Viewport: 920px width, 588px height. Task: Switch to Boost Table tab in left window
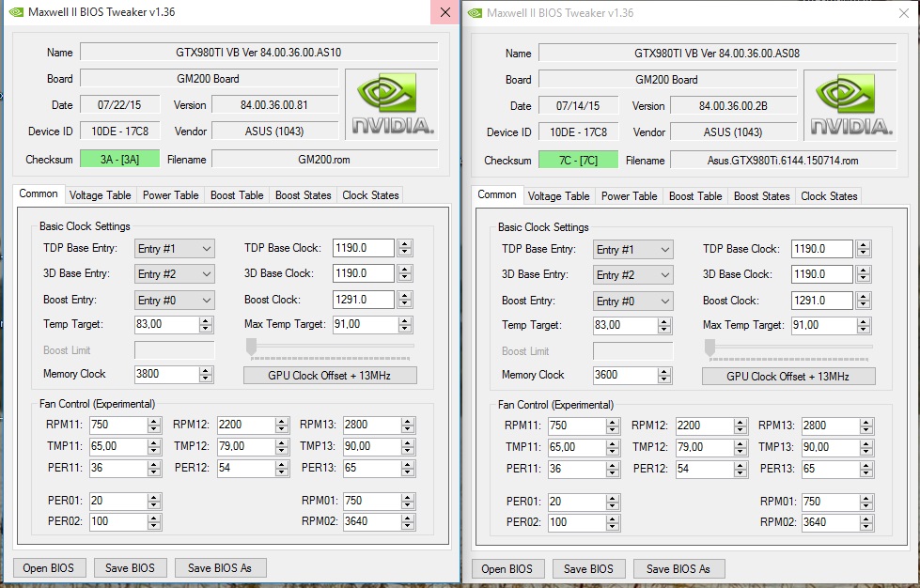pyautogui.click(x=237, y=195)
